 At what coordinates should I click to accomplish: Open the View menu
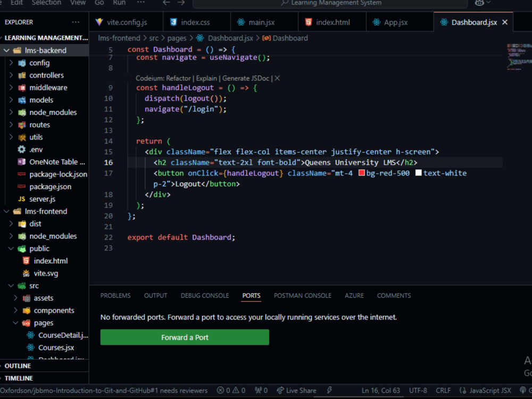coord(78,3)
